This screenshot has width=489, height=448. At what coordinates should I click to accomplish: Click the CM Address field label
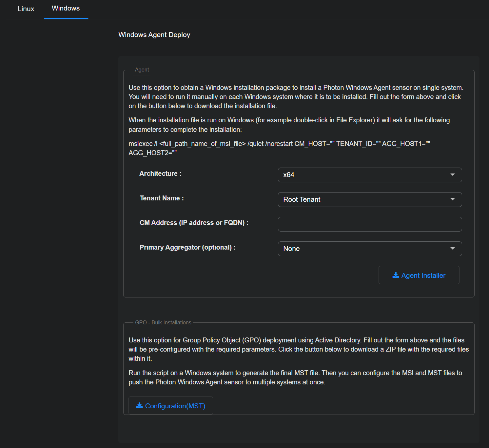(194, 223)
